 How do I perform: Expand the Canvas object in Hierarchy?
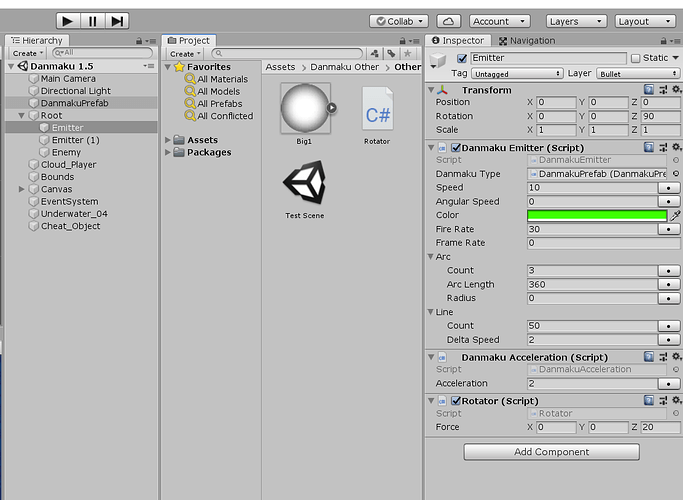pos(21,189)
